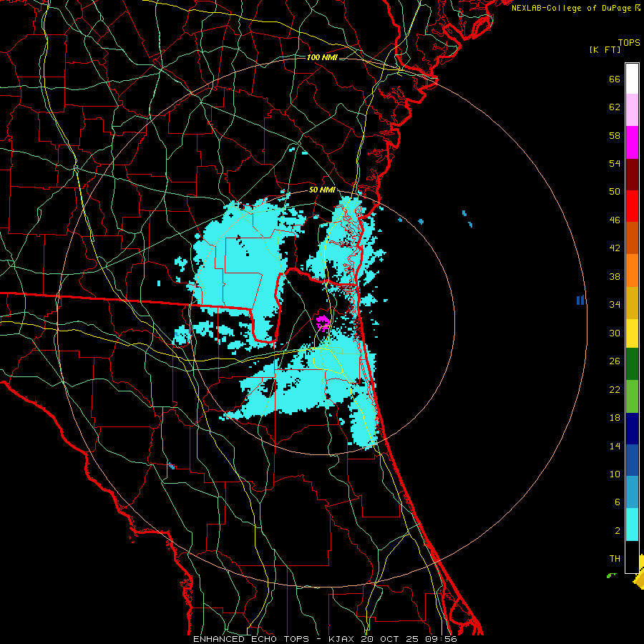The height and width of the screenshot is (644, 644).
Task: Select the KJAX station identifier in caption
Action: pyautogui.click(x=341, y=639)
